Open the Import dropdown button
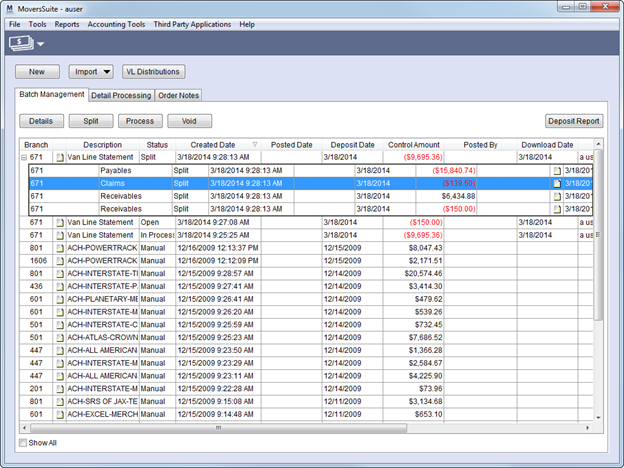The width and height of the screenshot is (624, 468). [x=91, y=72]
